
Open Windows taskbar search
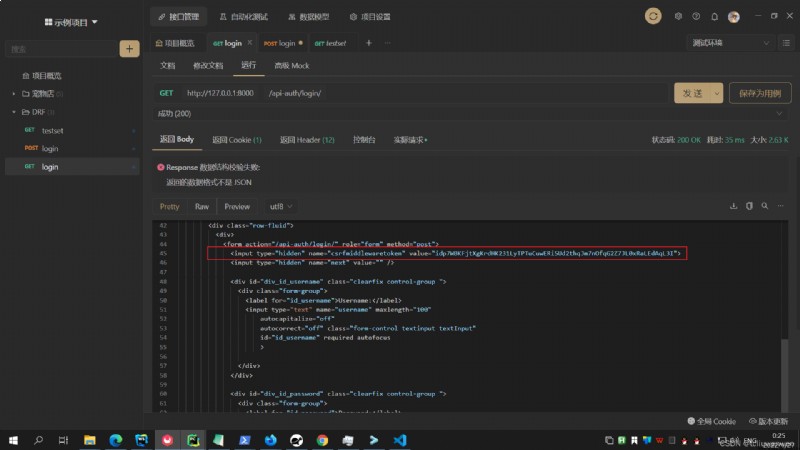[38, 440]
